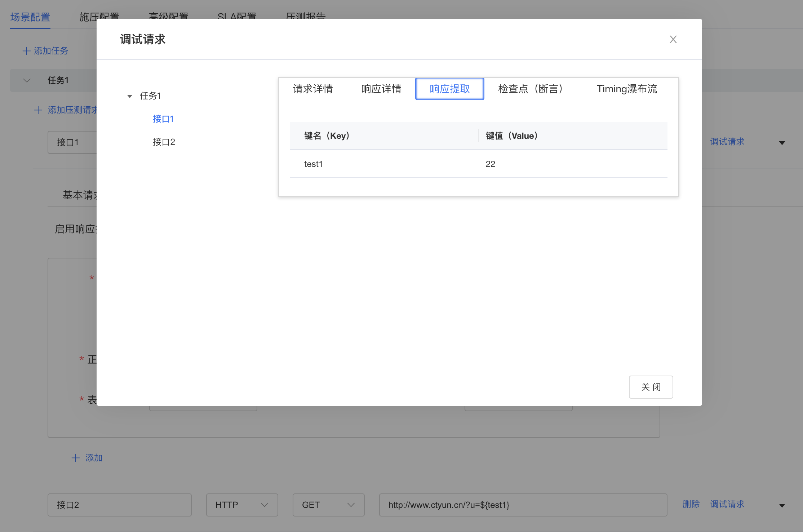Open the Timing瀑布流 tab

coord(626,89)
